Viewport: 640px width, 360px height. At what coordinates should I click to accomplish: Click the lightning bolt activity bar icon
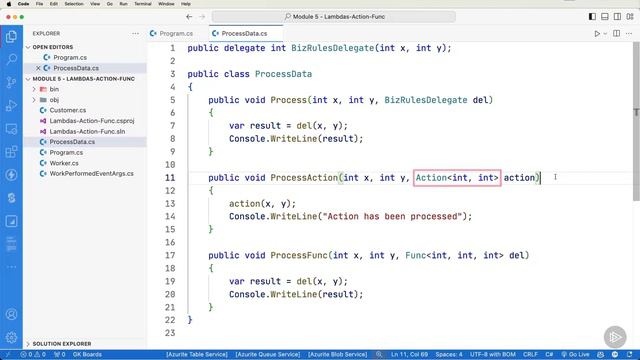point(11,175)
